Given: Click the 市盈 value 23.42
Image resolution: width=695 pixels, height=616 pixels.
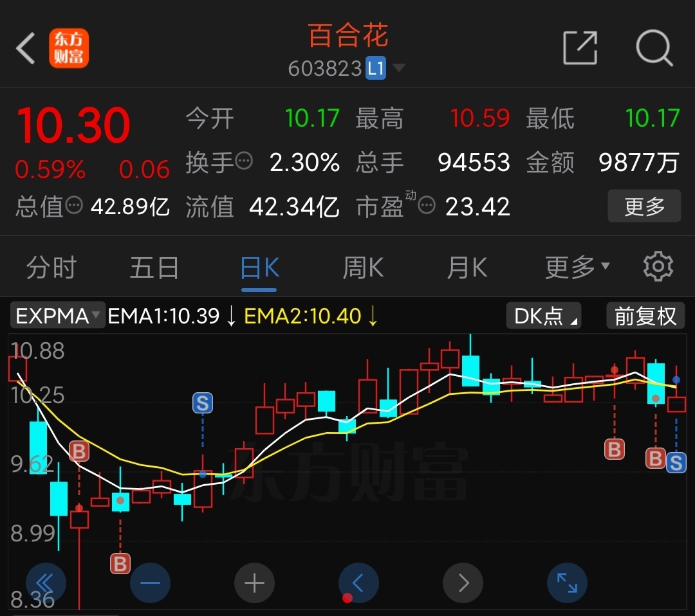Looking at the screenshot, I should [x=477, y=206].
